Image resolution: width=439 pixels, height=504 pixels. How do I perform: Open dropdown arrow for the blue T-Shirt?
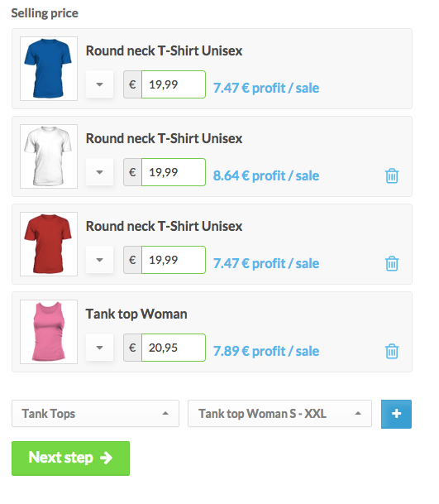coord(99,84)
